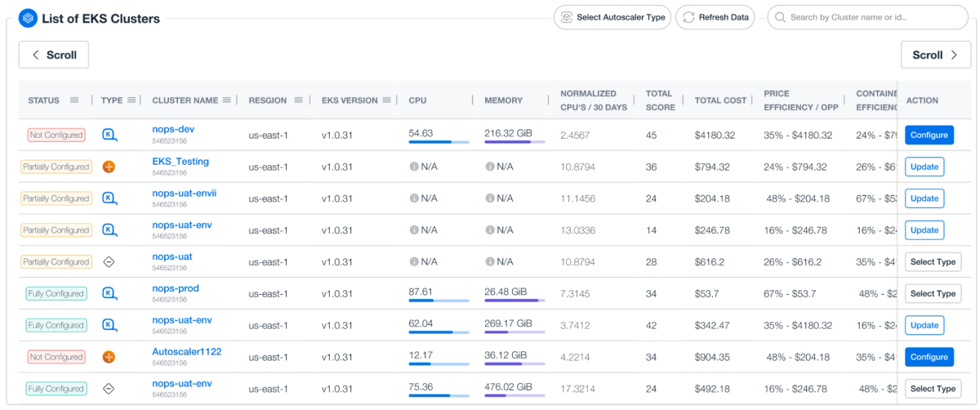Click the normalized CPU value 17.3214
The width and height of the screenshot is (980, 410).
tap(577, 389)
